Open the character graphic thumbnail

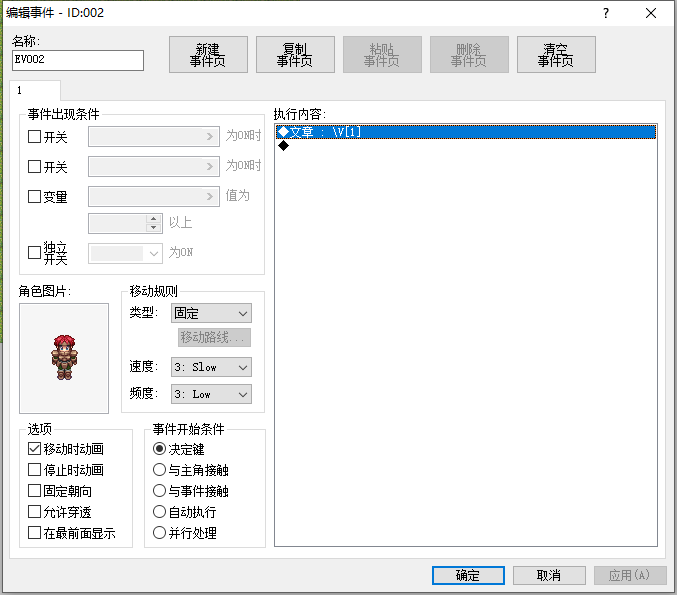[x=64, y=358]
